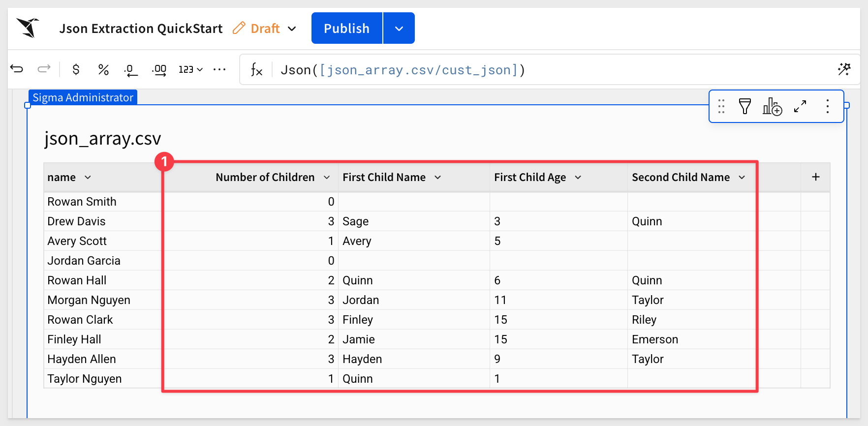Open the 123 number format dropdown
This screenshot has height=426, width=868.
click(190, 69)
